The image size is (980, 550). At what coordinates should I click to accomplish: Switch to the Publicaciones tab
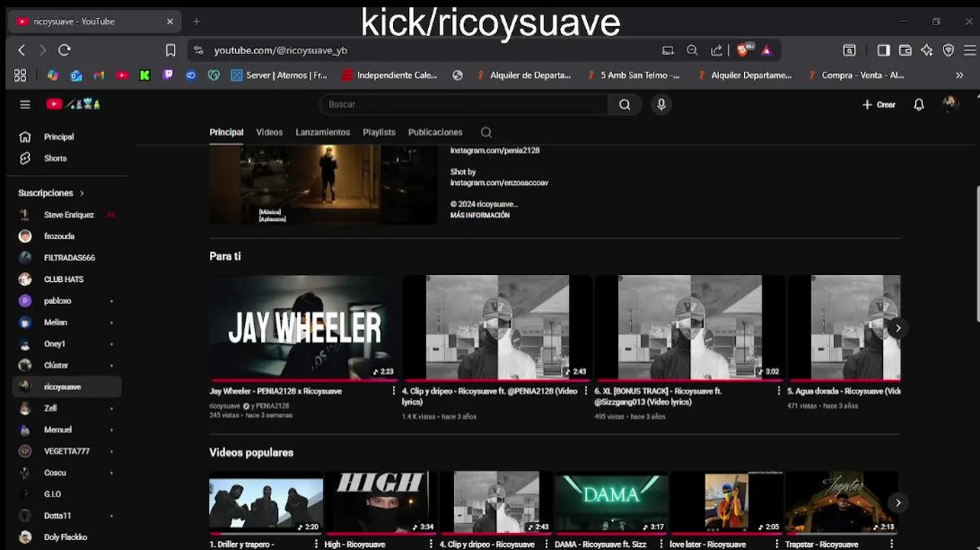pos(435,132)
